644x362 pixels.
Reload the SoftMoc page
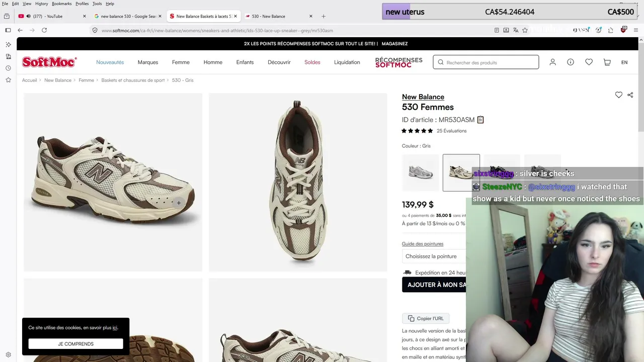point(44,30)
